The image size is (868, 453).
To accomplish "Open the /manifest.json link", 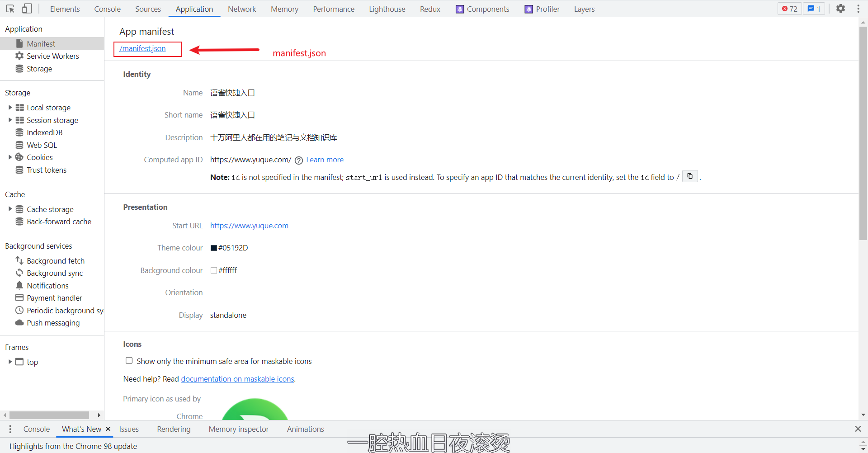I will click(x=142, y=48).
